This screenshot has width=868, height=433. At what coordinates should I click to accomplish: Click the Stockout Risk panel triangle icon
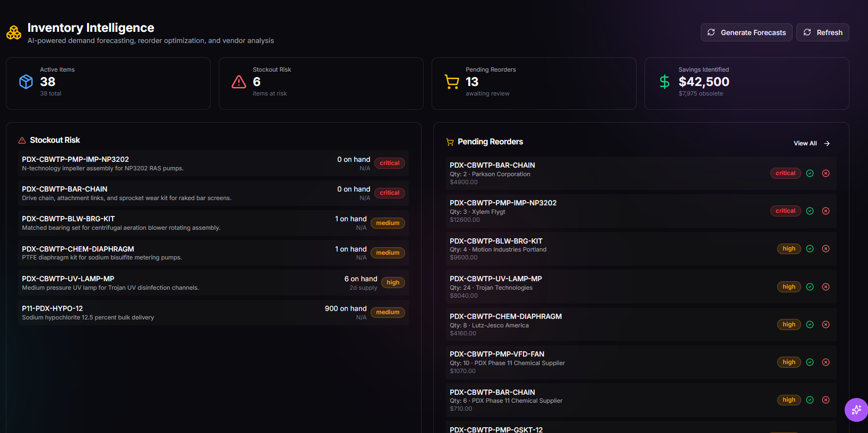pos(22,141)
